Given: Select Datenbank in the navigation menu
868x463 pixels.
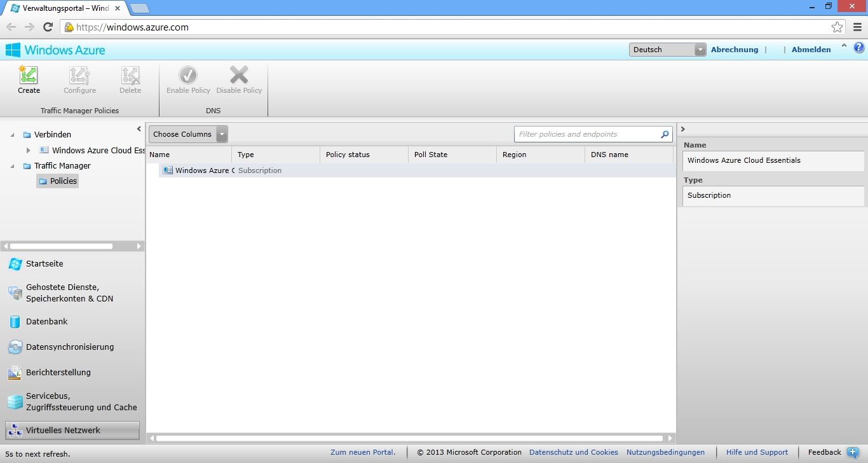Looking at the screenshot, I should [46, 322].
